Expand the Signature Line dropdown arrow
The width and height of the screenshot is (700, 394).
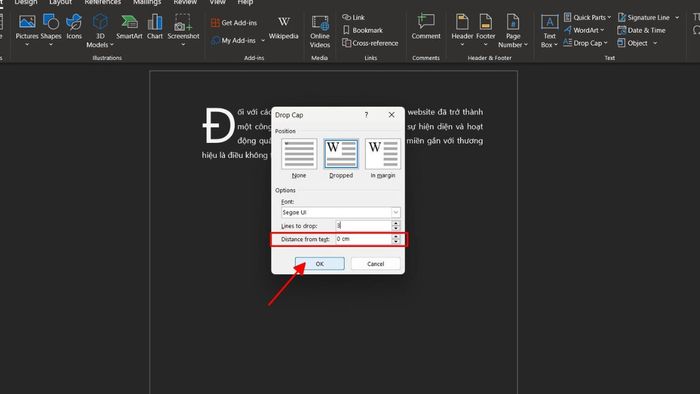click(x=677, y=17)
